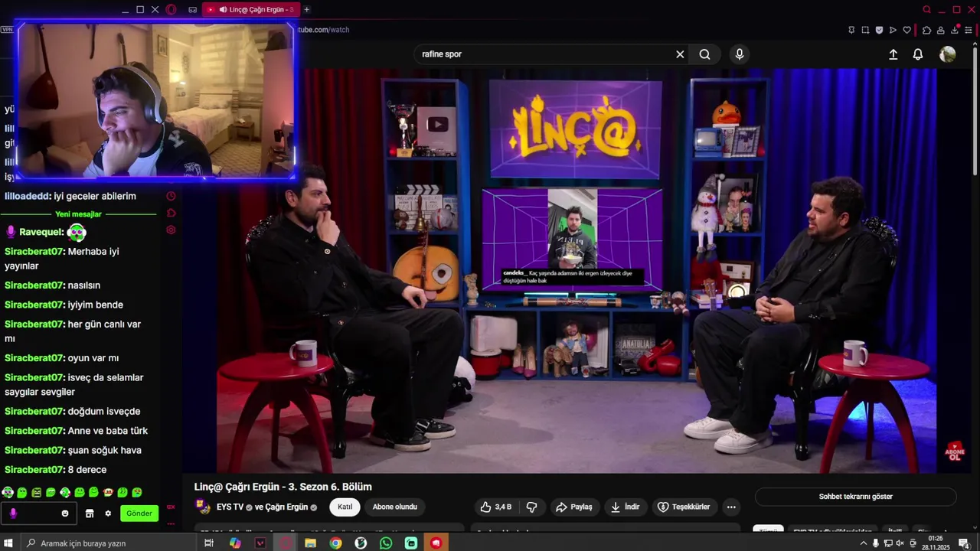Viewport: 980px width, 551px height.
Task: Open File Explorer from the taskbar
Action: (310, 543)
